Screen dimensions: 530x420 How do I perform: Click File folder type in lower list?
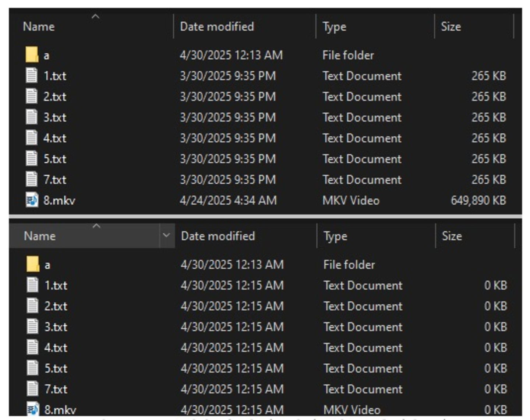tap(349, 265)
